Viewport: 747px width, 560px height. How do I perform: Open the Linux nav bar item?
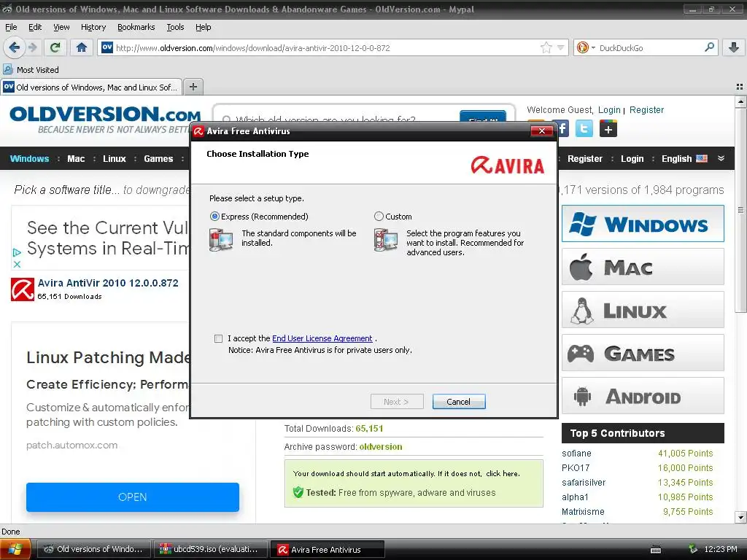click(x=115, y=158)
